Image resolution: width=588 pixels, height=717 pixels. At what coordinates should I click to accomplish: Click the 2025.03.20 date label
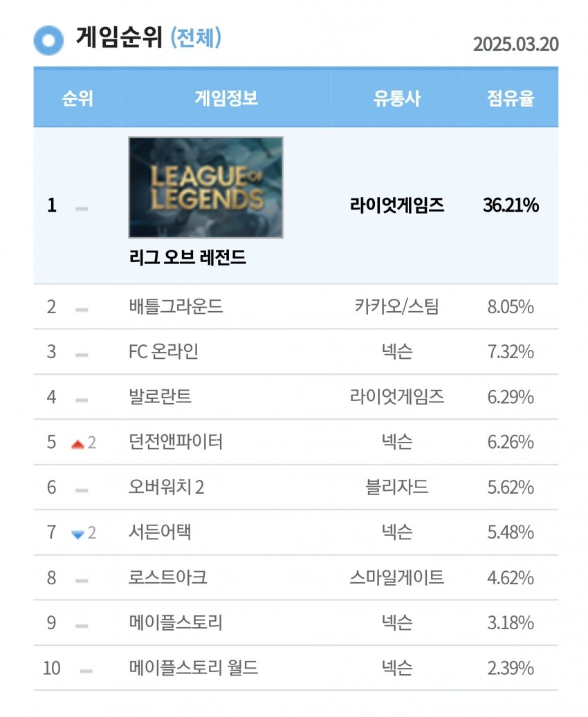pyautogui.click(x=515, y=44)
